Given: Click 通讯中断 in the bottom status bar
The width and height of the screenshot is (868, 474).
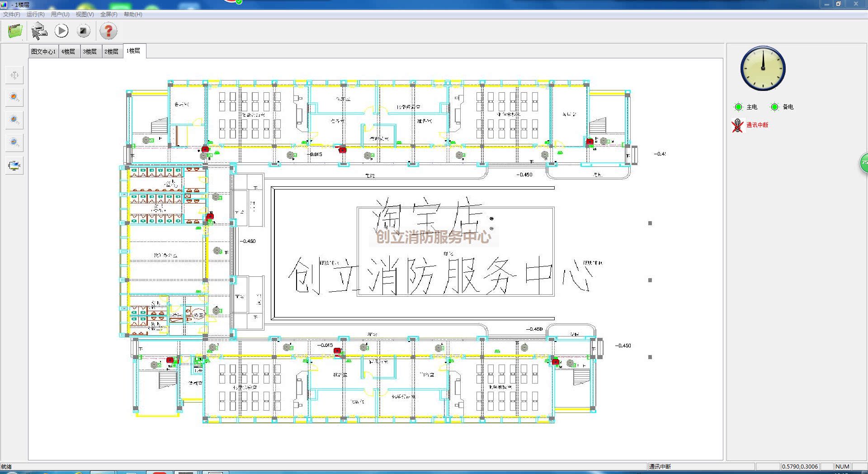Looking at the screenshot, I should (660, 466).
